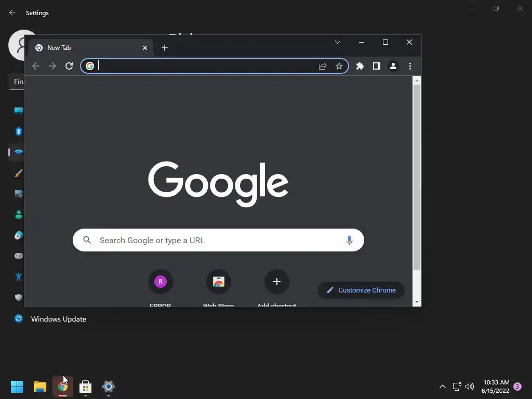Switch to Settings via taskbar gear
The image size is (532, 399).
pyautogui.click(x=109, y=387)
